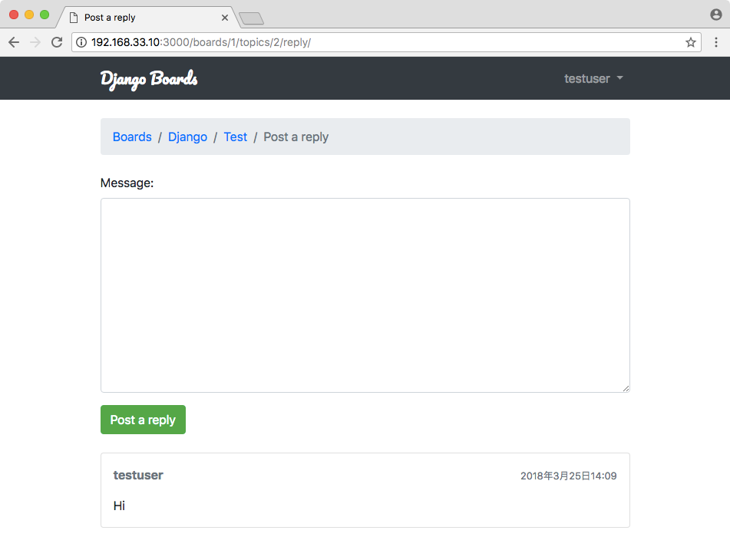Image resolution: width=730 pixels, height=560 pixels.
Task: Click the post message text Hi
Action: pos(119,506)
